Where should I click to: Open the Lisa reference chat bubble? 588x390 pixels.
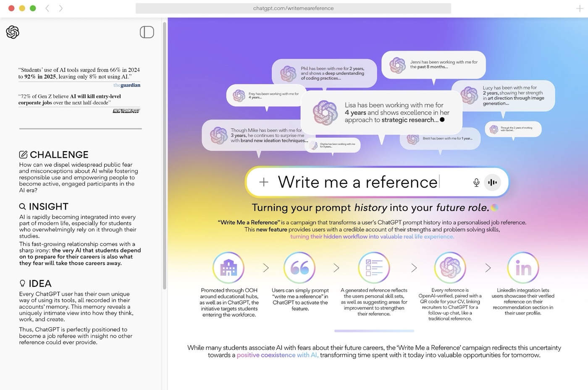click(x=381, y=113)
